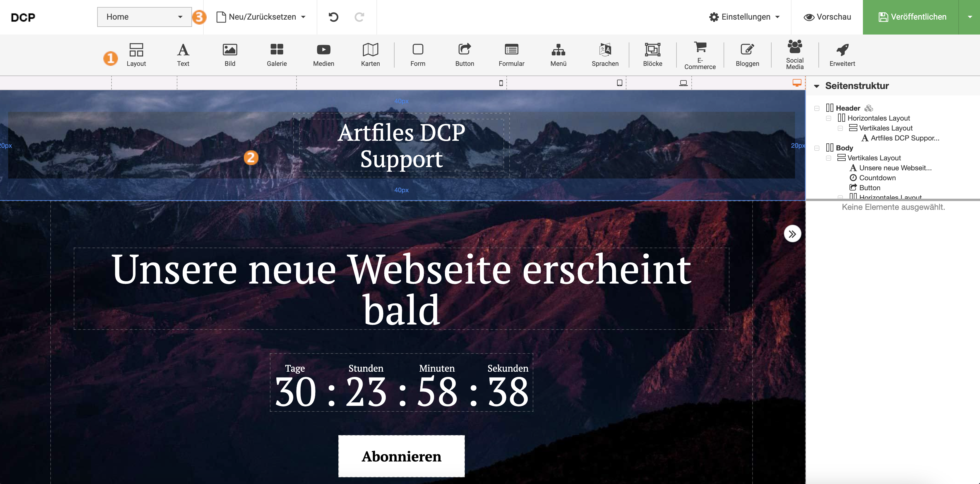Screen dimensions: 980x484
Task: Switch to the tablet viewport on the ruler
Action: (x=619, y=83)
